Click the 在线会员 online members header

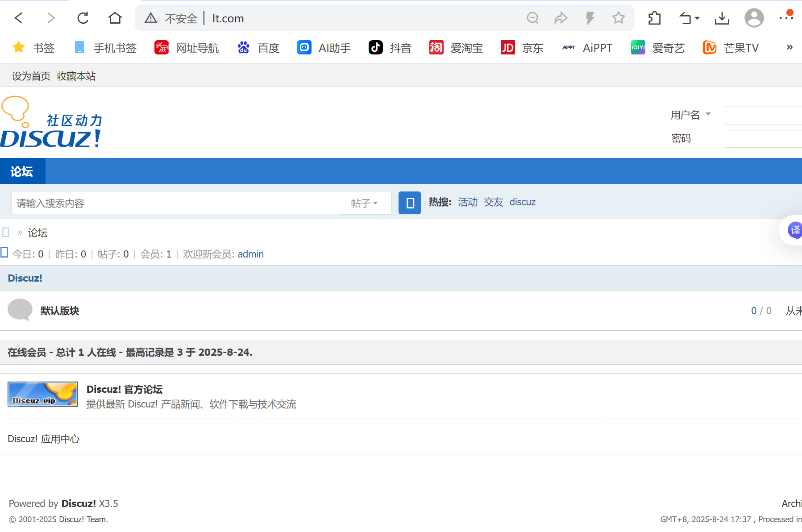[130, 352]
